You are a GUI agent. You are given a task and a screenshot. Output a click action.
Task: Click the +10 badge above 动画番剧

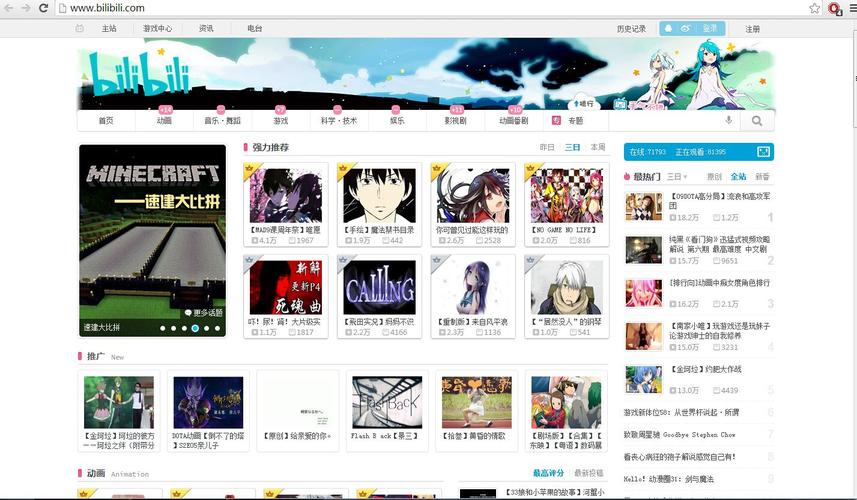point(515,109)
